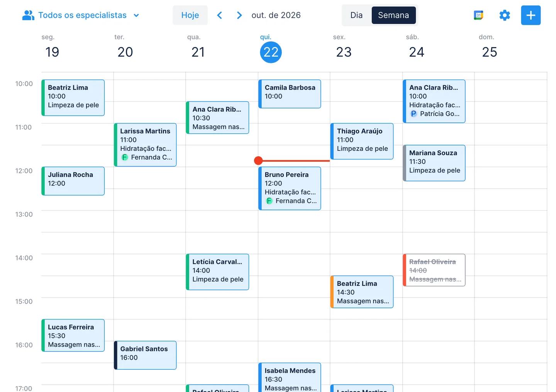Image resolution: width=556 pixels, height=392 pixels.
Task: Go to next week arrow
Action: pos(239,15)
